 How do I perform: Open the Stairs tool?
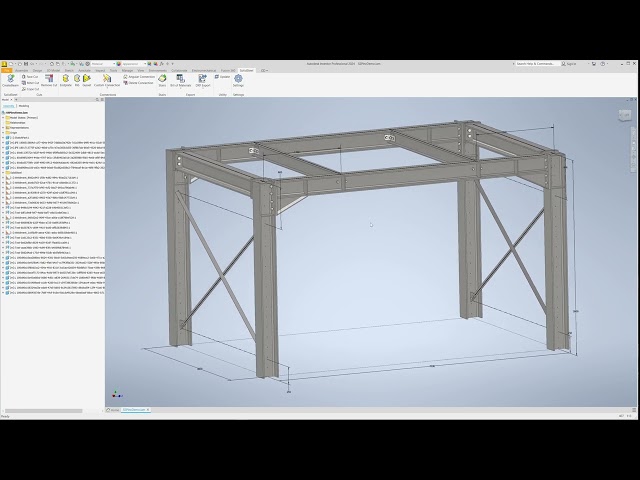pos(162,80)
